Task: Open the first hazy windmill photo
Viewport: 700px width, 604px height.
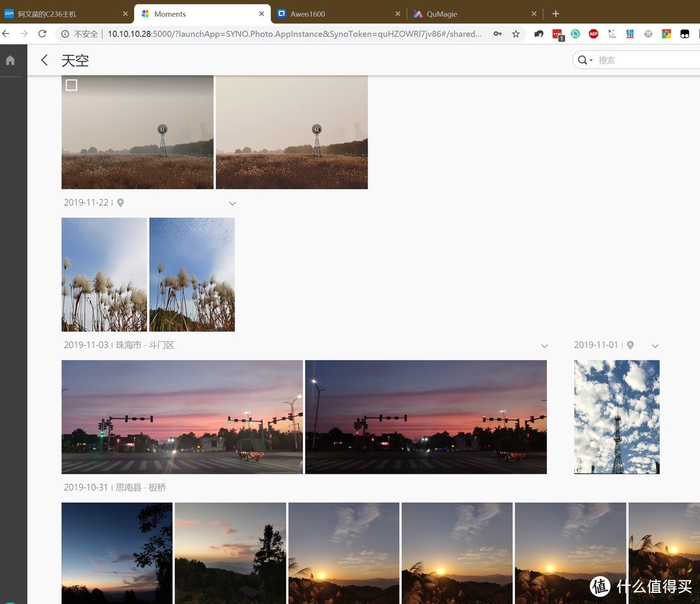Action: [x=137, y=132]
